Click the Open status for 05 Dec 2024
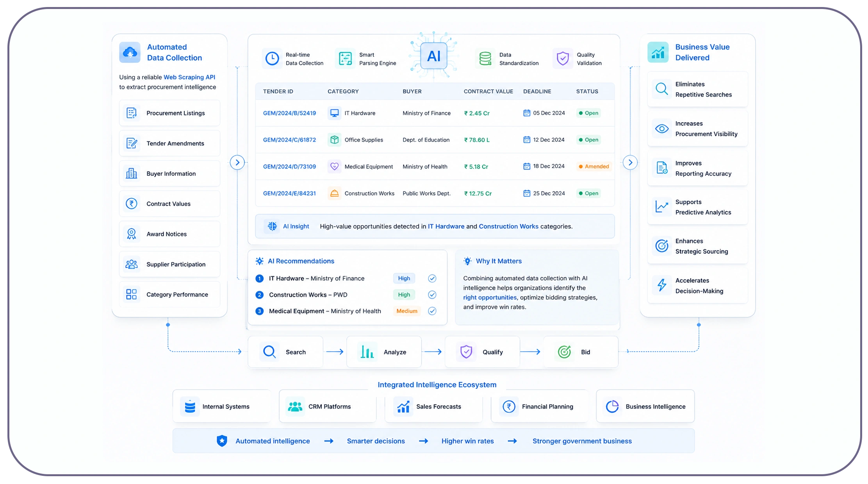Screen dimensions: 868x484 (588, 113)
